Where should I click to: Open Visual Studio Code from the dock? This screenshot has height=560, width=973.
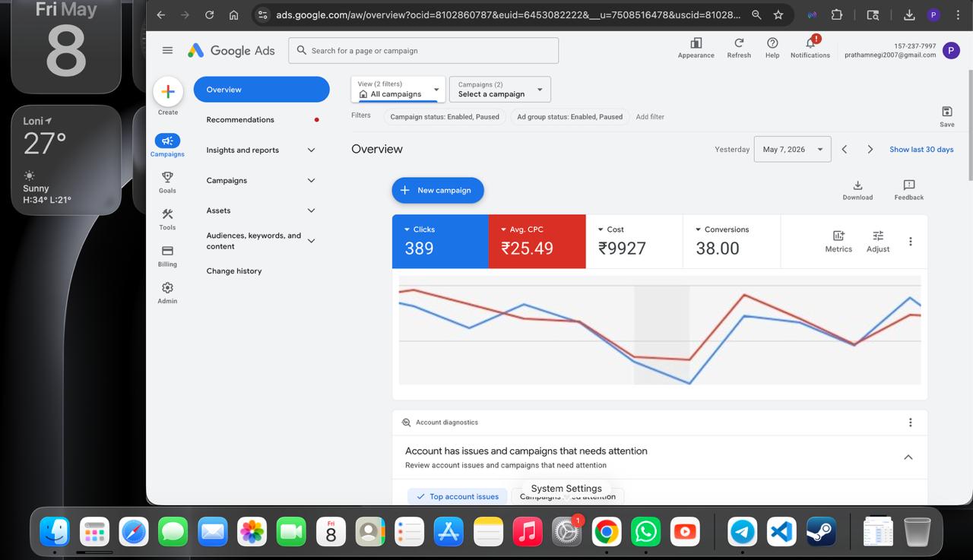(x=782, y=532)
